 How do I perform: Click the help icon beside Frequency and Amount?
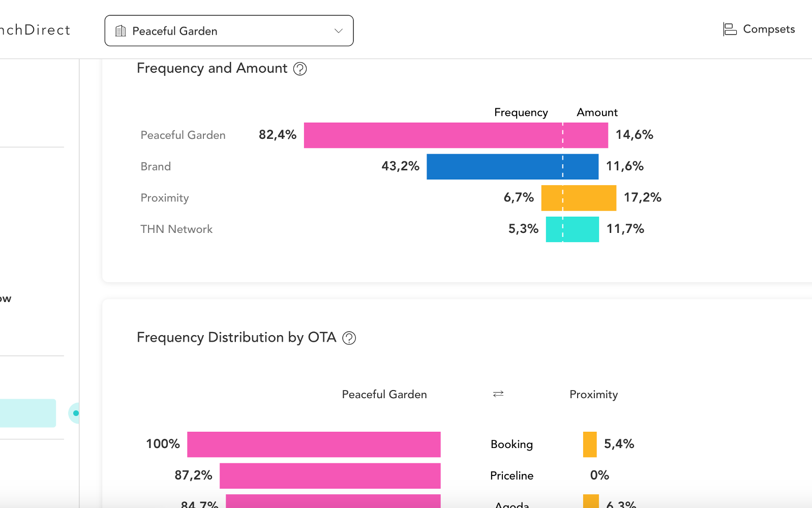click(x=300, y=69)
